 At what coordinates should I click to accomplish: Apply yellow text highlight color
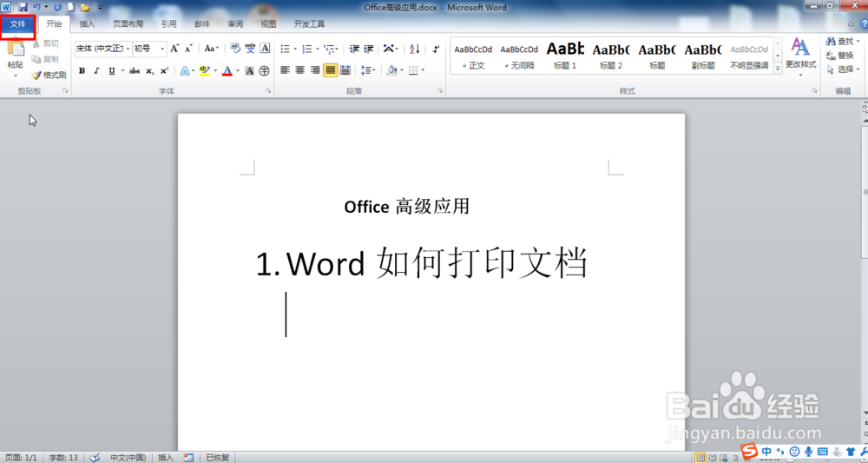205,71
